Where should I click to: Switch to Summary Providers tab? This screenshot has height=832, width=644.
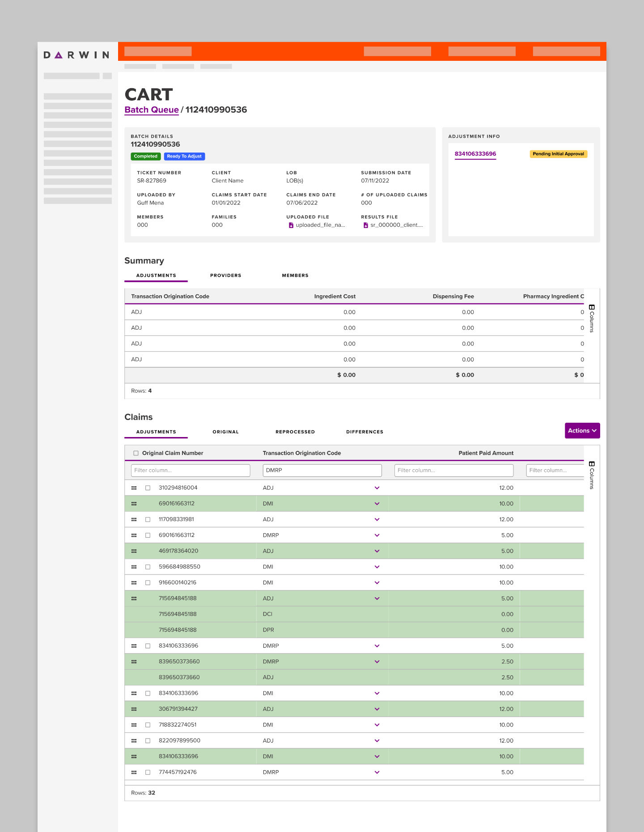[x=225, y=276]
